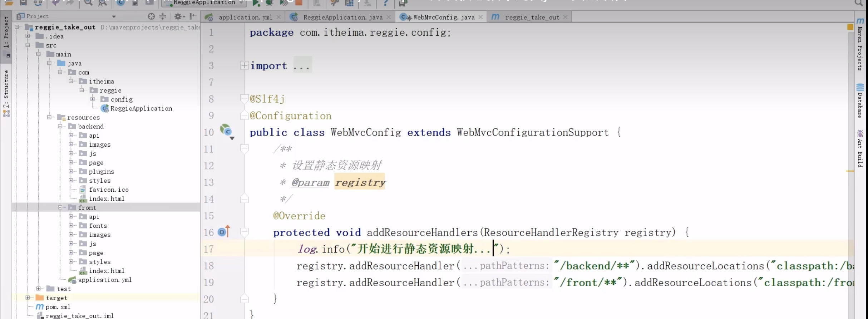Image resolution: width=868 pixels, height=319 pixels.
Task: Collapse the addResourceHandlers method fold at line 16
Action: pos(244,232)
